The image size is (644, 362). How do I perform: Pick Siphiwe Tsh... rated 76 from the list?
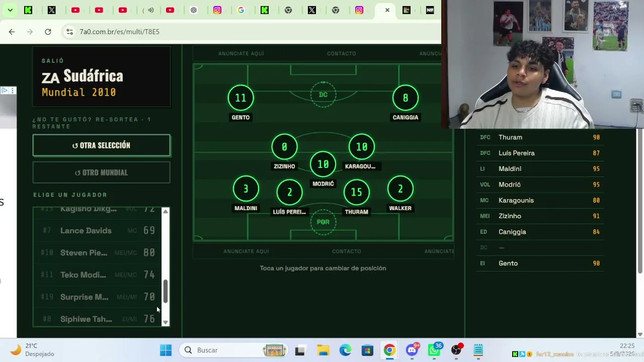[x=98, y=319]
